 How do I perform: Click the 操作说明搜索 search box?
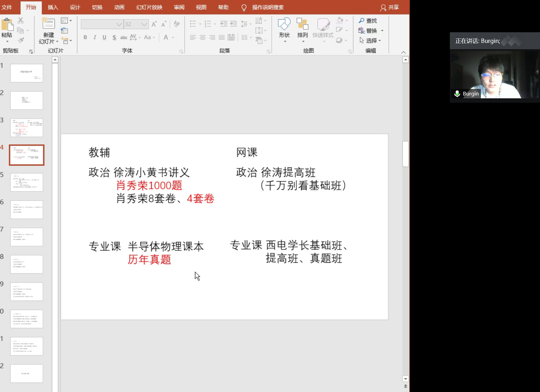coord(268,8)
